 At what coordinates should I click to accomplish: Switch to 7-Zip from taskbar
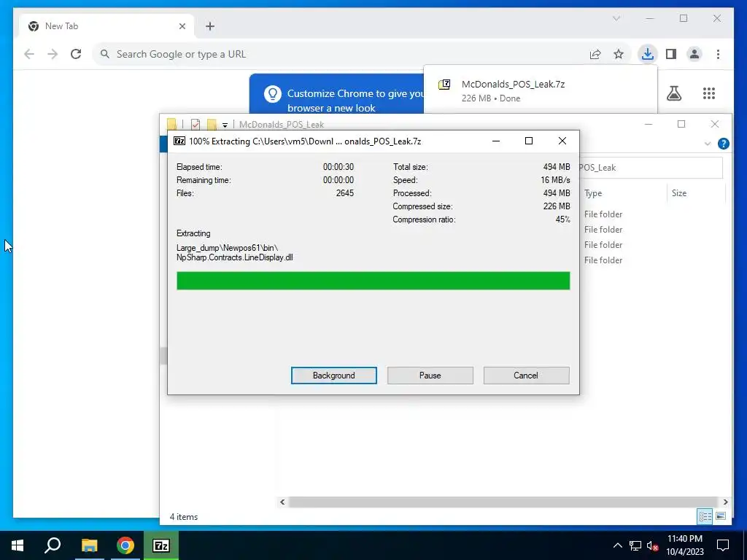point(161,545)
